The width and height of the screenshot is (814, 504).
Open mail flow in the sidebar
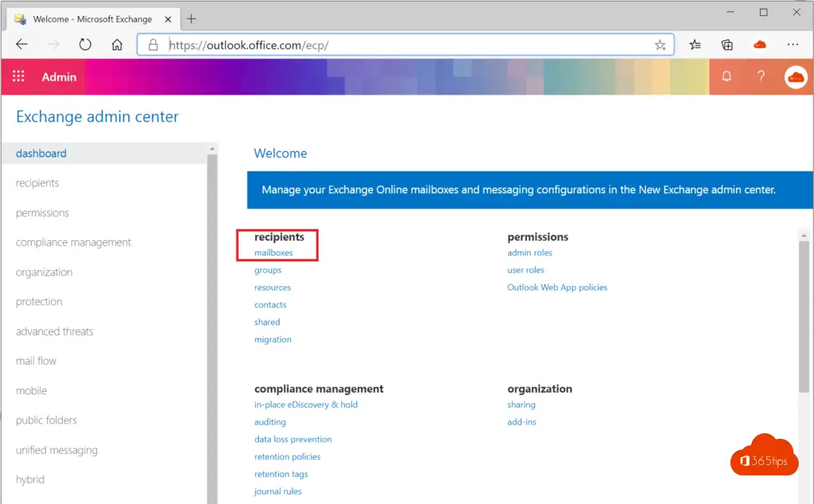(36, 361)
